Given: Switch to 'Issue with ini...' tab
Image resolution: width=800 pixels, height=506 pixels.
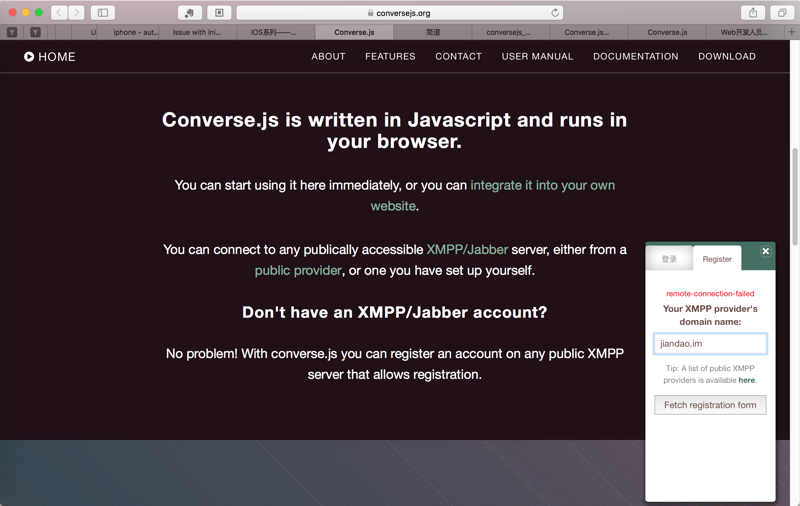Looking at the screenshot, I should pos(197,32).
